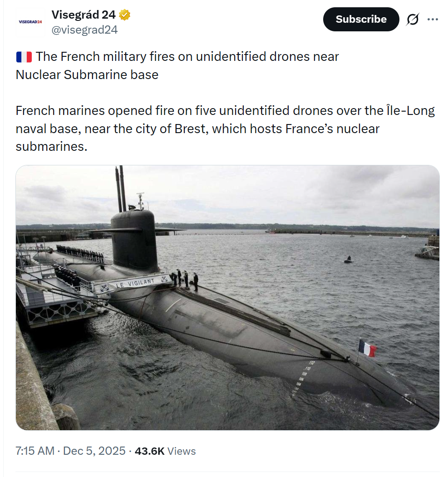Screen dimensions: 448x477
Task: Open the Visegrád 24 display name link
Action: click(84, 15)
